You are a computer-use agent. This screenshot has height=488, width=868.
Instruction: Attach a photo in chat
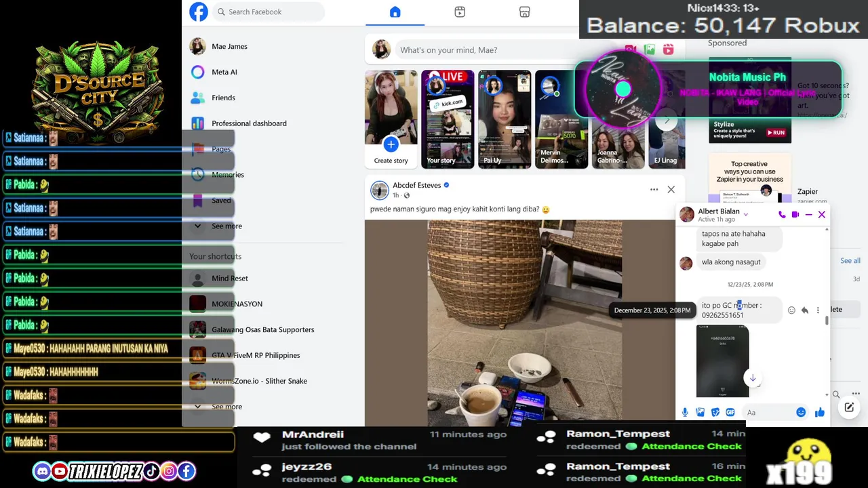coord(700,412)
